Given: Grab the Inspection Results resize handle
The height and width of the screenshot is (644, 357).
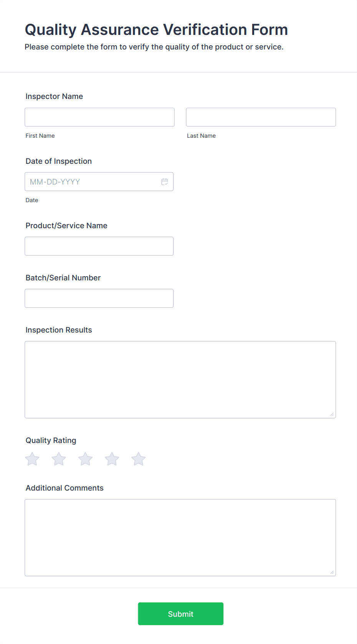Looking at the screenshot, I should tap(332, 414).
